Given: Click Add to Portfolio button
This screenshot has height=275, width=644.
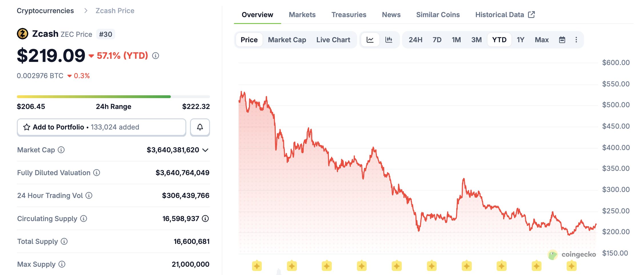Looking at the screenshot, I should click(x=101, y=127).
